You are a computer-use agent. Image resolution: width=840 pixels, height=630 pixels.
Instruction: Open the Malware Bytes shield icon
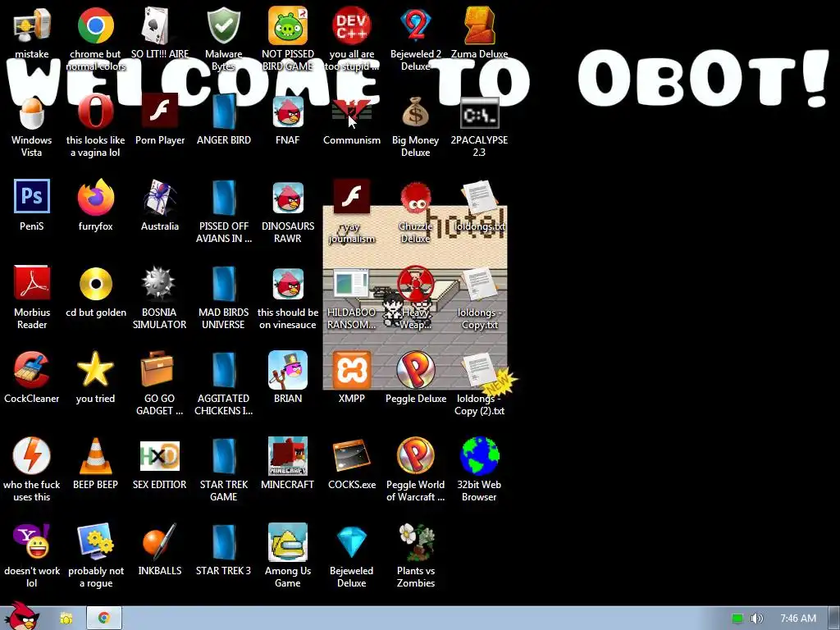coord(223,25)
